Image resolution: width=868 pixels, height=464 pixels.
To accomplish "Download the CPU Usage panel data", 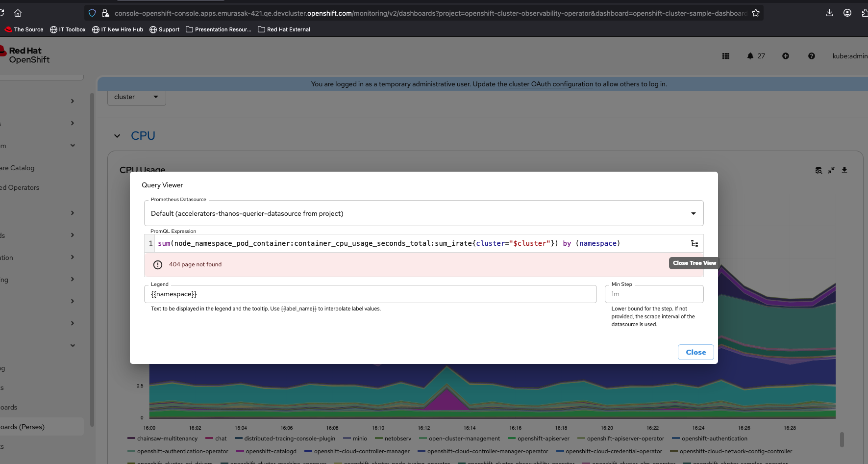I will pyautogui.click(x=844, y=170).
